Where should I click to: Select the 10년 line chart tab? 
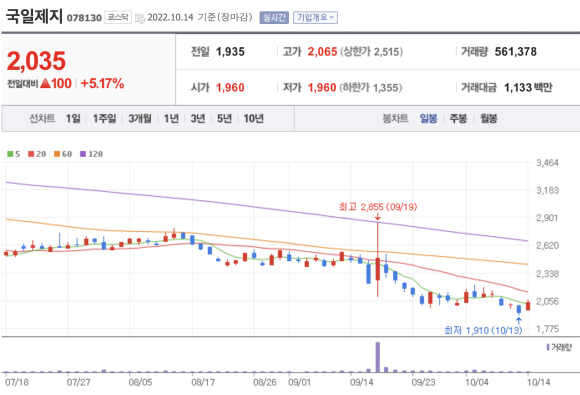point(254,119)
